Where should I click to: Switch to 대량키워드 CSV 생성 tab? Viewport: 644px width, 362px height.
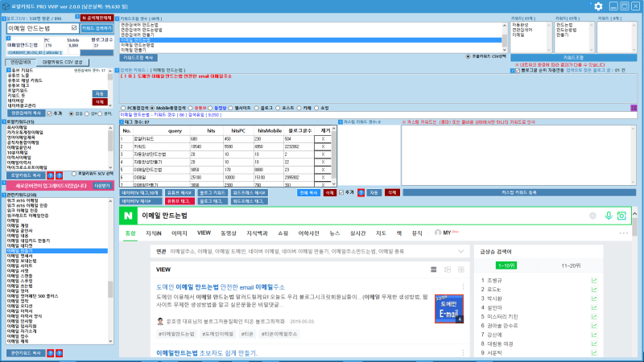pyautogui.click(x=63, y=62)
